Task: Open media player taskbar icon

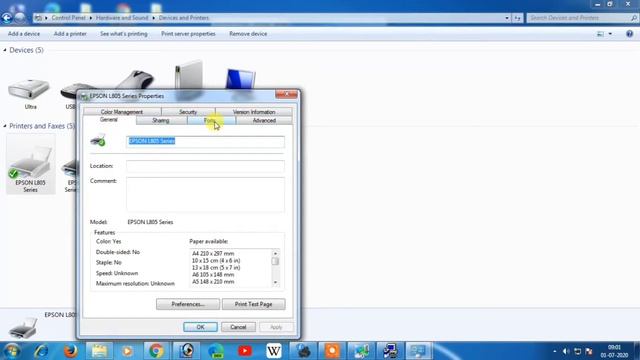Action: tap(127, 351)
